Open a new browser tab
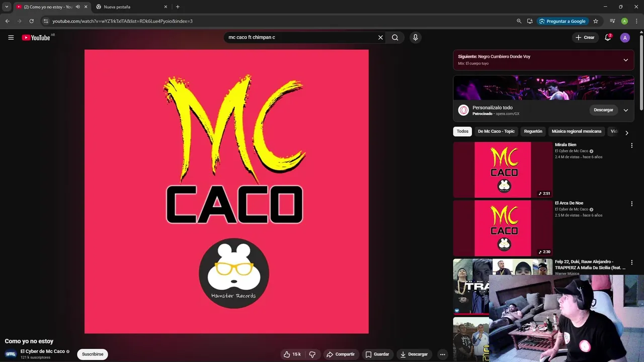This screenshot has width=644, height=362. coord(178,7)
